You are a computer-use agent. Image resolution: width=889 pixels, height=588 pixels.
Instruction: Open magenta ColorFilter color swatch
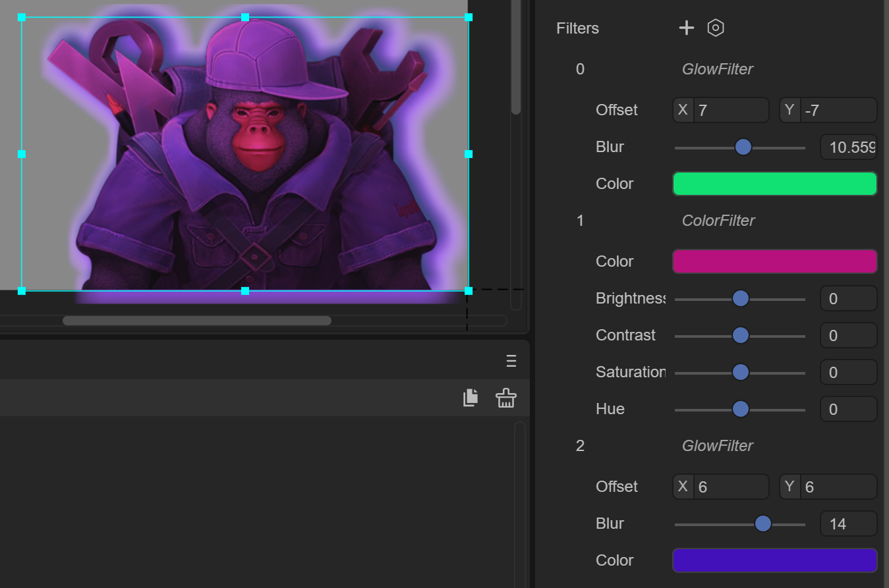(775, 261)
